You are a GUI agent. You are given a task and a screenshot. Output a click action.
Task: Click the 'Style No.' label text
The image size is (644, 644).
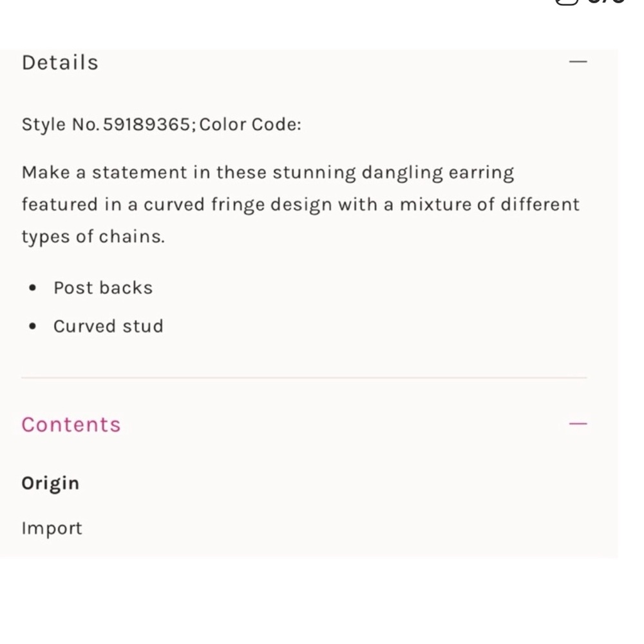[60, 124]
